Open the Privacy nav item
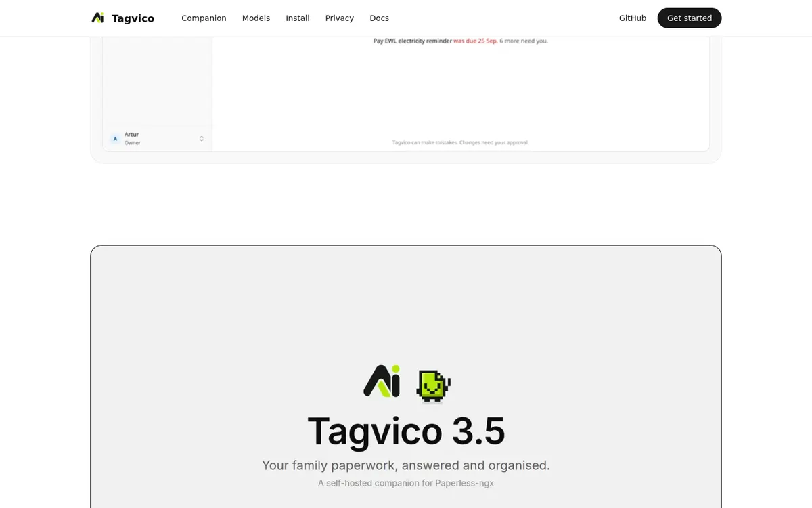The width and height of the screenshot is (812, 508). pos(340,18)
